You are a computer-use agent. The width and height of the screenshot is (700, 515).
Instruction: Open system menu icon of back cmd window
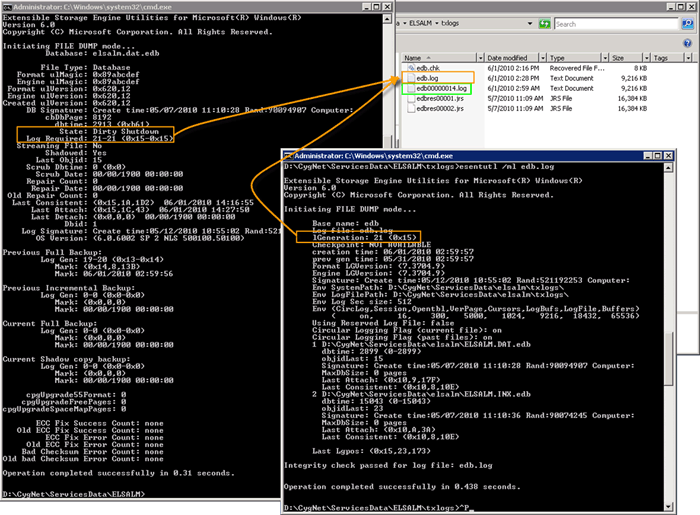point(7,7)
